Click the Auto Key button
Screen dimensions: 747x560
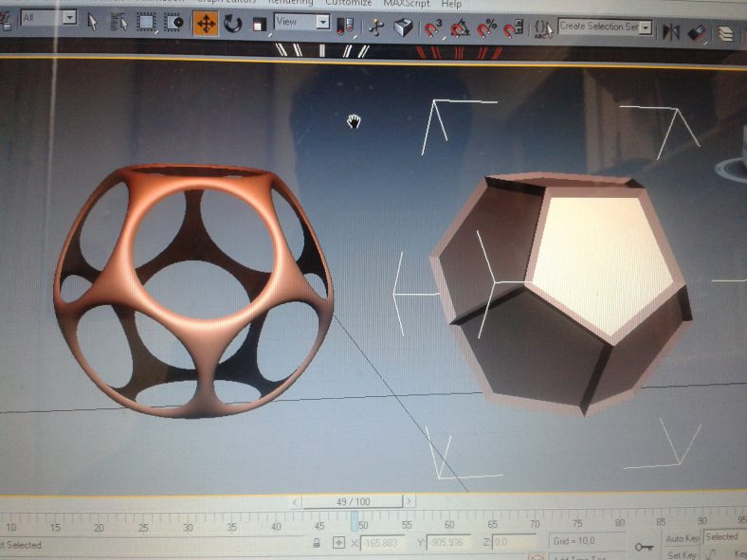tap(682, 538)
